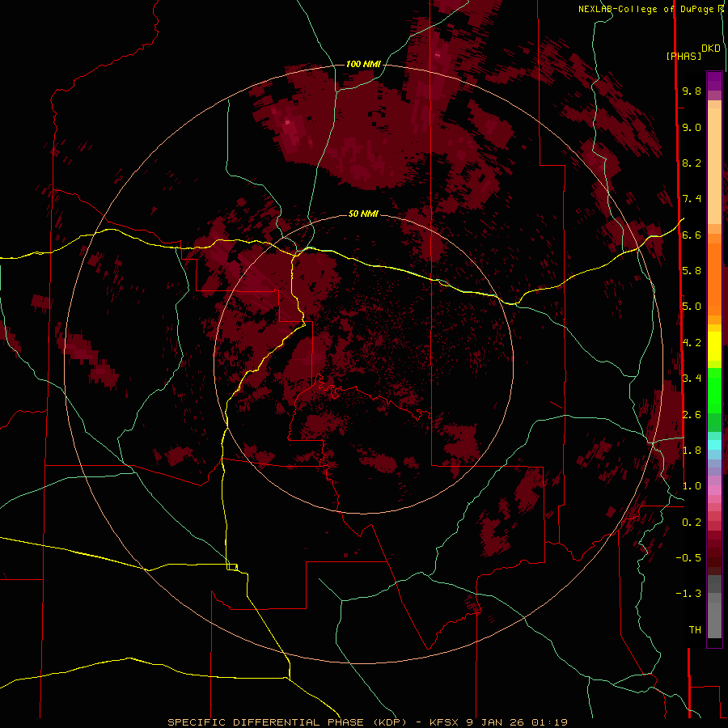This screenshot has height=728, width=728.
Task: Click the 1.8 value on the color scale
Action: pos(692,451)
